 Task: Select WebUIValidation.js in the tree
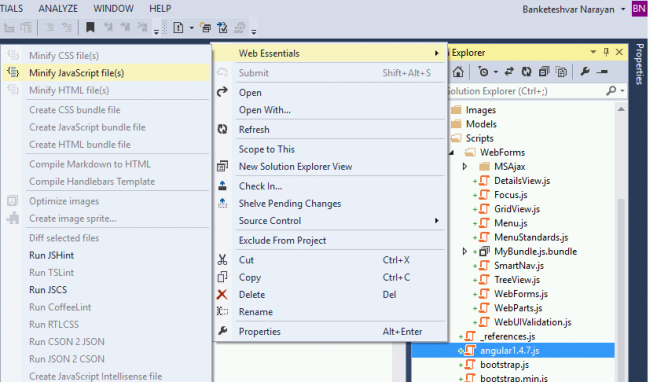[x=533, y=322]
